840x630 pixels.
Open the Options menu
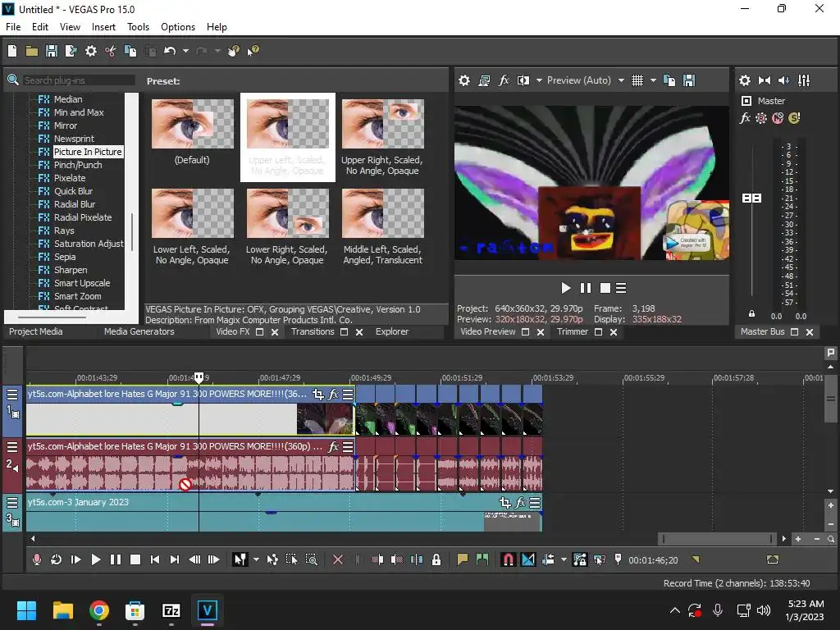click(178, 27)
